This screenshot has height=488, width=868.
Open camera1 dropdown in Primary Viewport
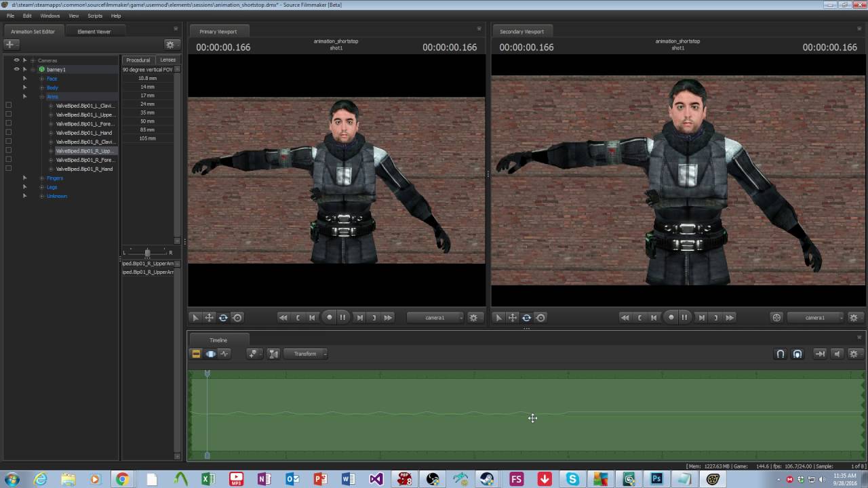click(435, 317)
